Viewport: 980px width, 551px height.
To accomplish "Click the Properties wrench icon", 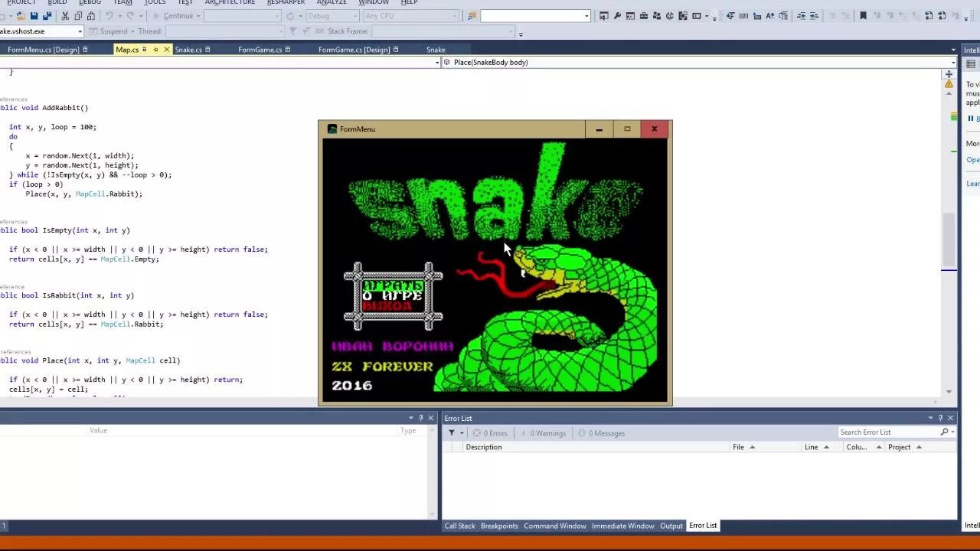I will [x=617, y=16].
